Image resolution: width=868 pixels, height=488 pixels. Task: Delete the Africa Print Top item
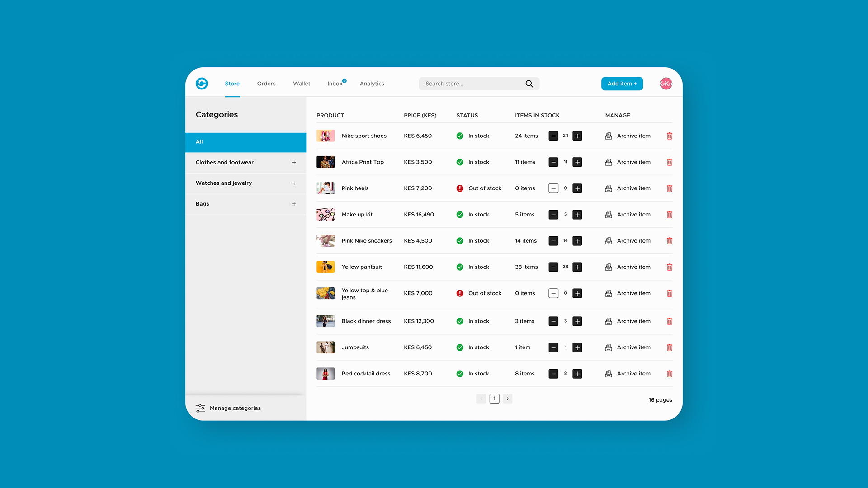point(670,162)
